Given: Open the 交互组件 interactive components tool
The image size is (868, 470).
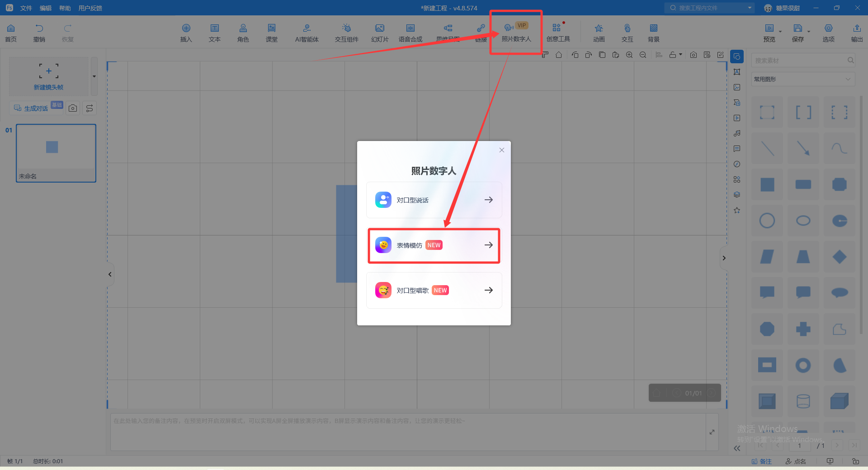Looking at the screenshot, I should coord(346,33).
